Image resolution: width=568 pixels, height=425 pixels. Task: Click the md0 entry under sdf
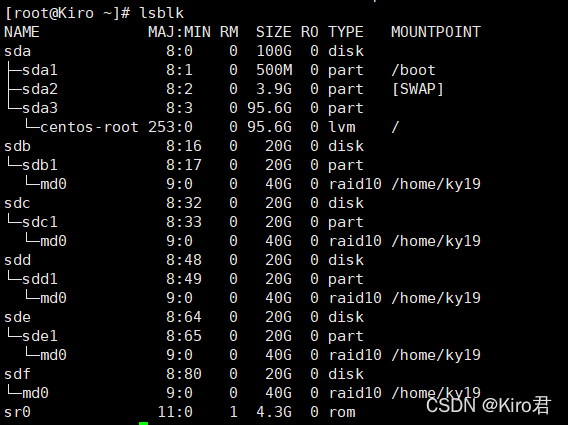(35, 393)
